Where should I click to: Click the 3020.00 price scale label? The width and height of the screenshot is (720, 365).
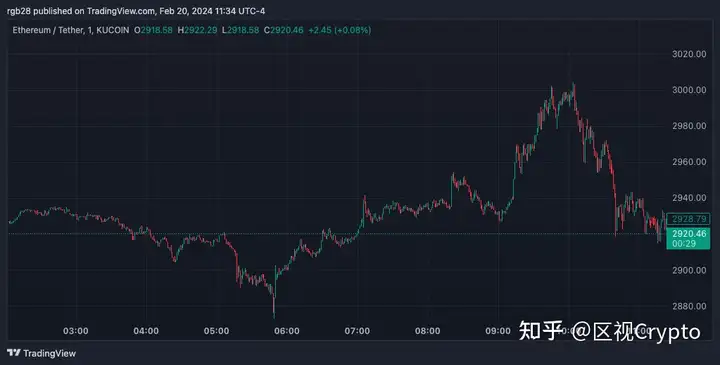[x=689, y=54]
